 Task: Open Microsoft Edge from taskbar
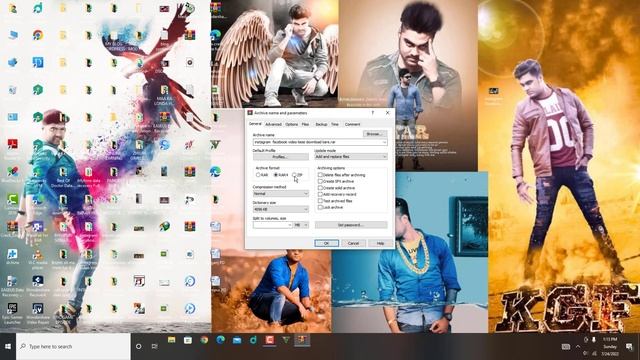tap(220, 340)
